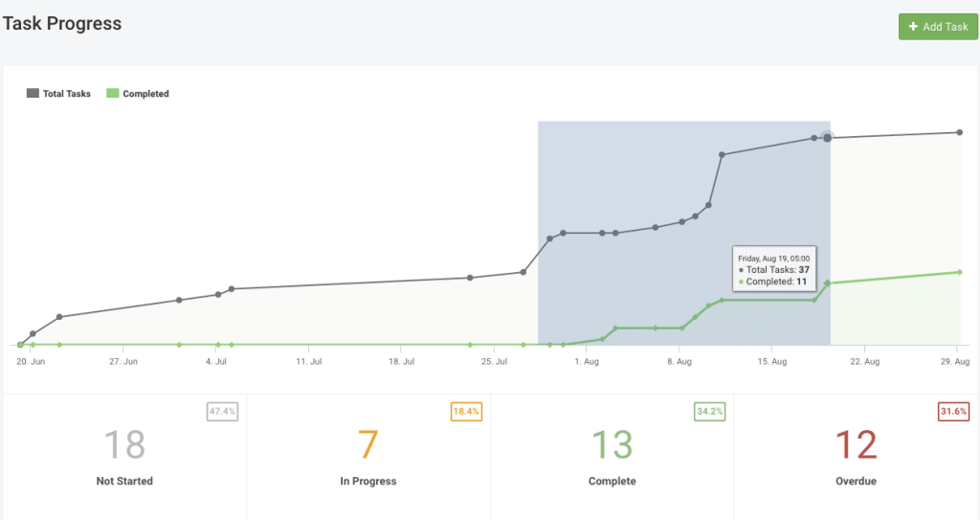
Task: Open the In Progress tasks card
Action: (368, 455)
